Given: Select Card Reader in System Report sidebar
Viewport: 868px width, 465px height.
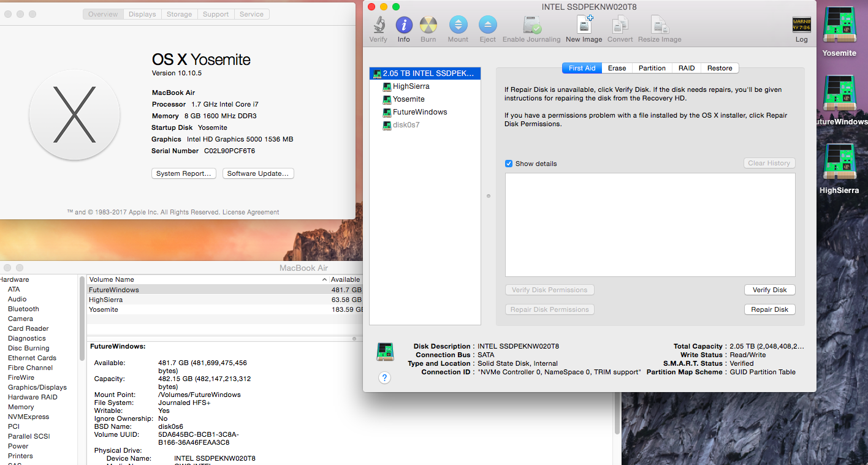Looking at the screenshot, I should [28, 328].
